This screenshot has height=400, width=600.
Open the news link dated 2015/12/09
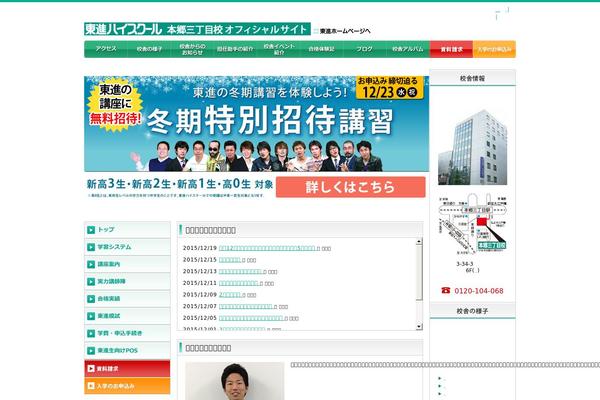click(x=230, y=294)
